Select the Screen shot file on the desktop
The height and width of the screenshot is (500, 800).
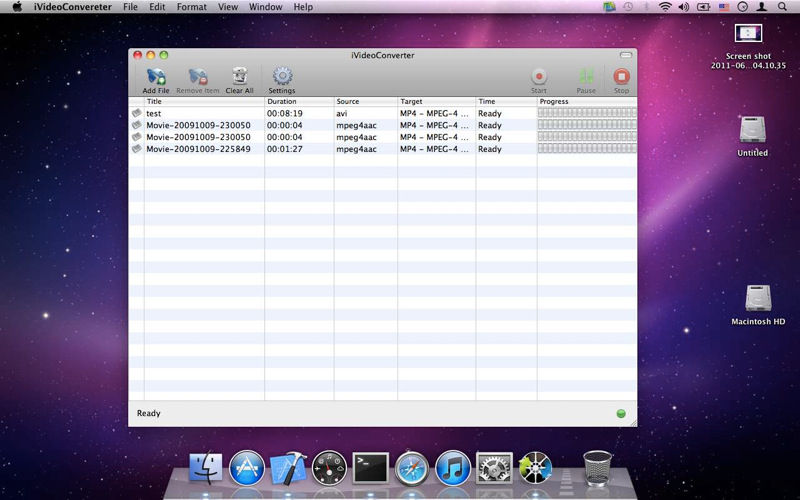point(748,47)
